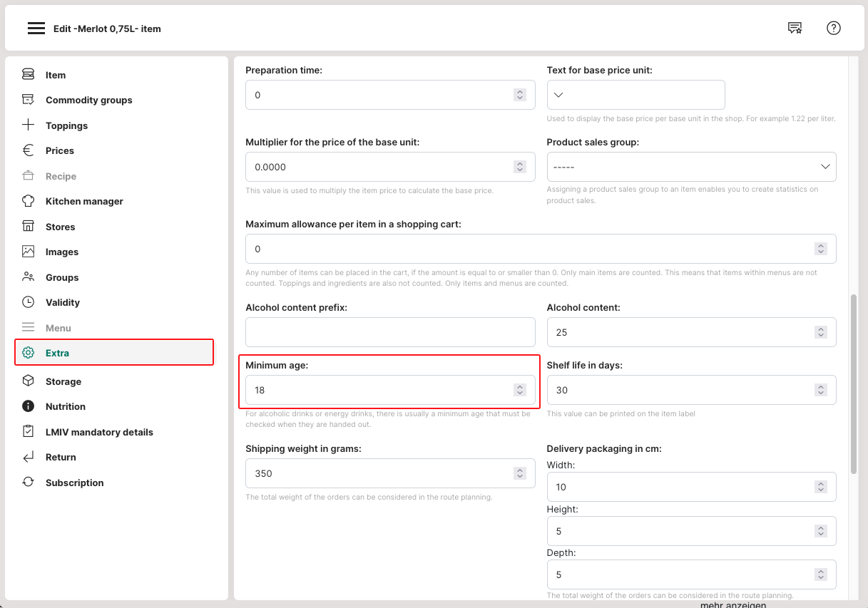This screenshot has height=608, width=868.
Task: Open the Product sales group dropdown
Action: point(690,167)
